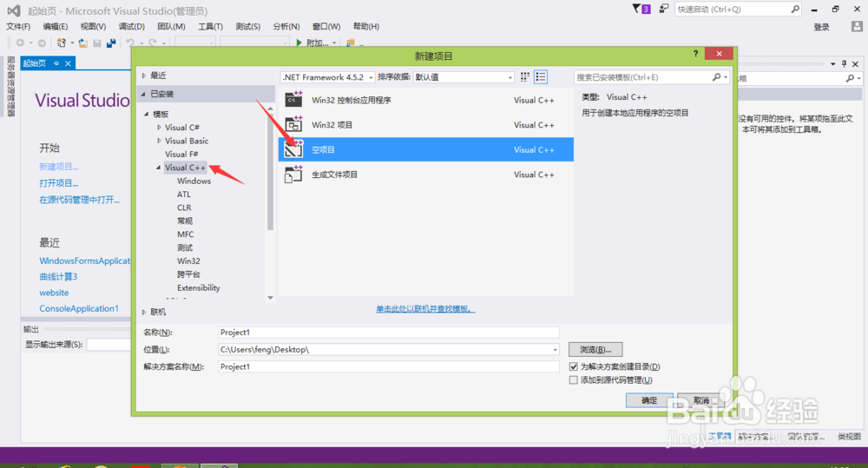Click the navigate forward toolbar icon

click(42, 43)
